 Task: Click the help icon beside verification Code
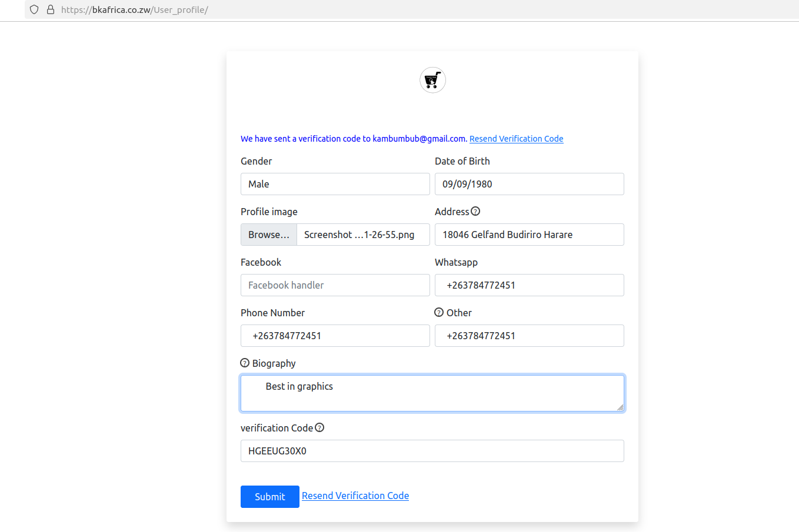(319, 427)
